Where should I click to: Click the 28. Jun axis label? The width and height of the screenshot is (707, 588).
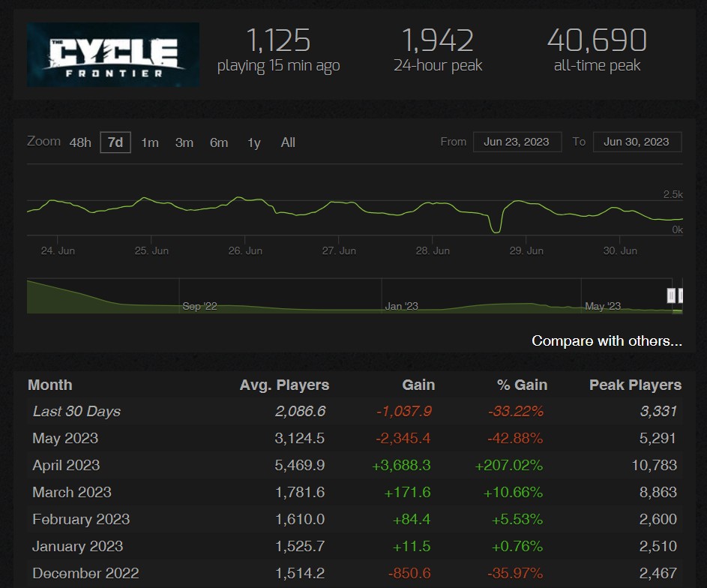click(x=433, y=250)
